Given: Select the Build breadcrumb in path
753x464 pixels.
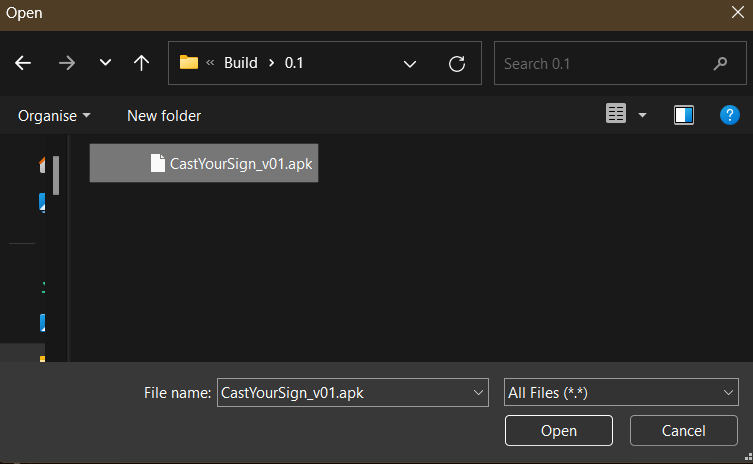Looking at the screenshot, I should tap(240, 63).
